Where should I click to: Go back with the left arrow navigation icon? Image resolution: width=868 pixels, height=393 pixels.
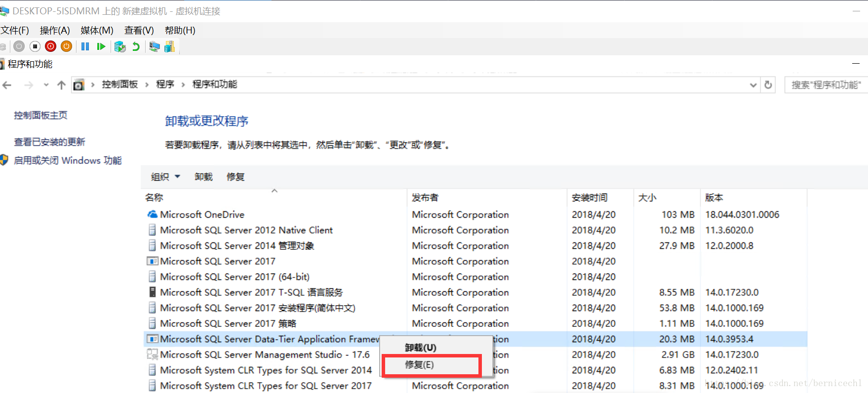click(7, 85)
